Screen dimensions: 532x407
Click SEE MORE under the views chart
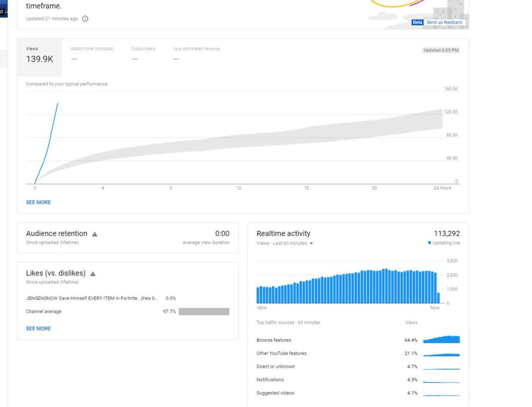[38, 202]
